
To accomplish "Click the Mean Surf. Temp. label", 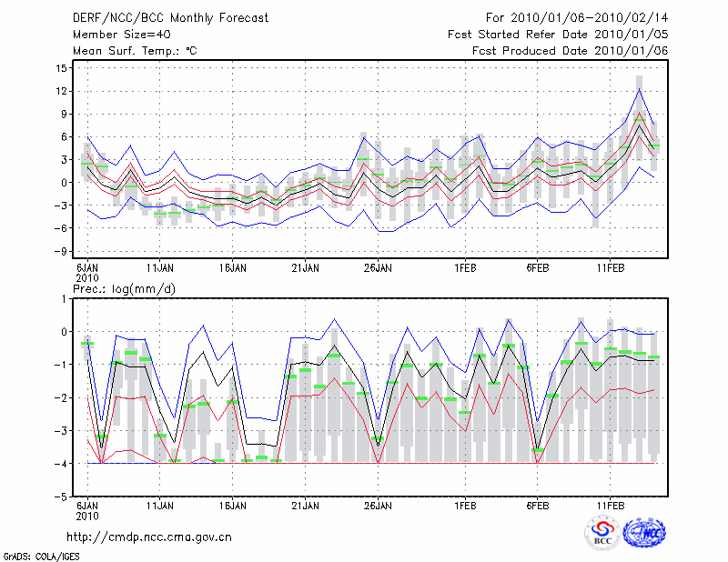I will point(135,51).
